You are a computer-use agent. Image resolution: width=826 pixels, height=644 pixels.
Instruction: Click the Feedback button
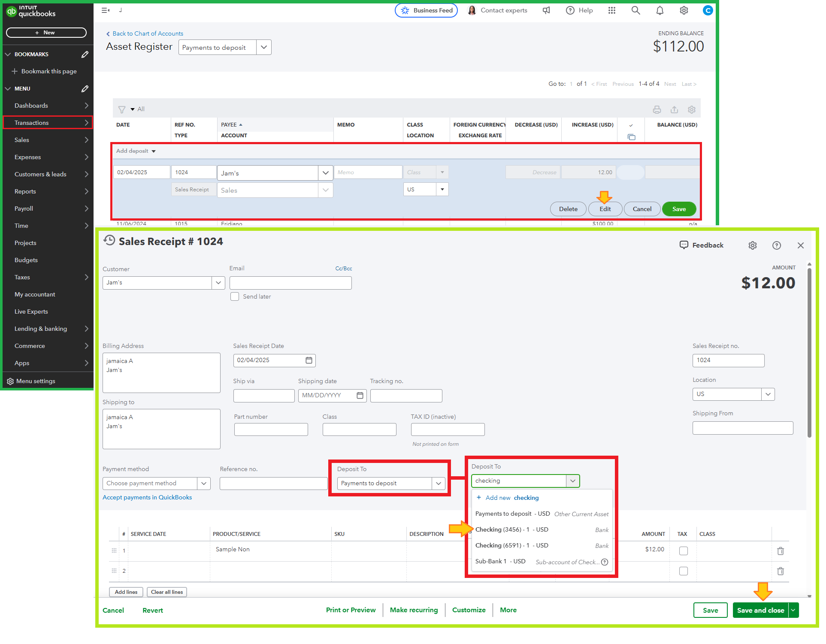point(702,245)
